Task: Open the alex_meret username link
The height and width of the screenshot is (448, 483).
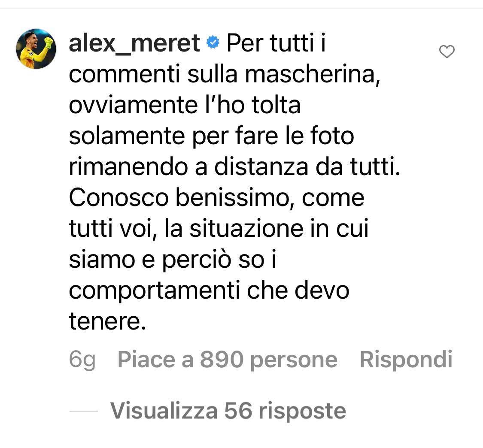Action: pyautogui.click(x=134, y=43)
